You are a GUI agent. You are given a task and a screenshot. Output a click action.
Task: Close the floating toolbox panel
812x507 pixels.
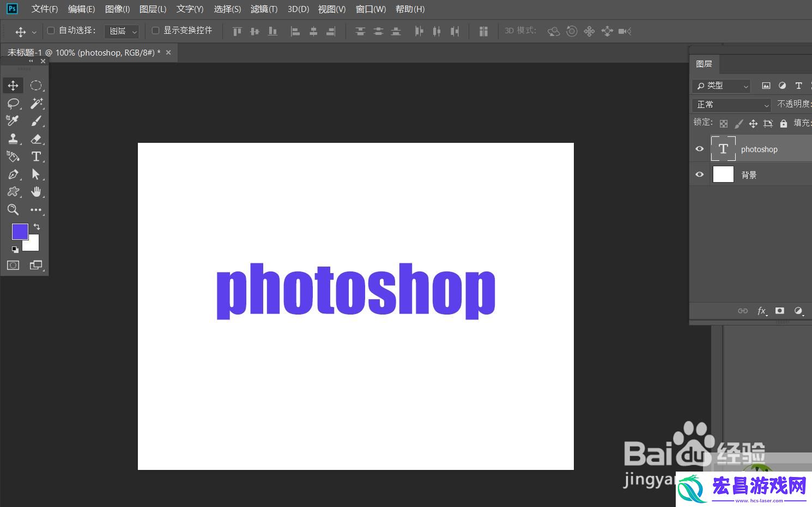click(x=43, y=61)
